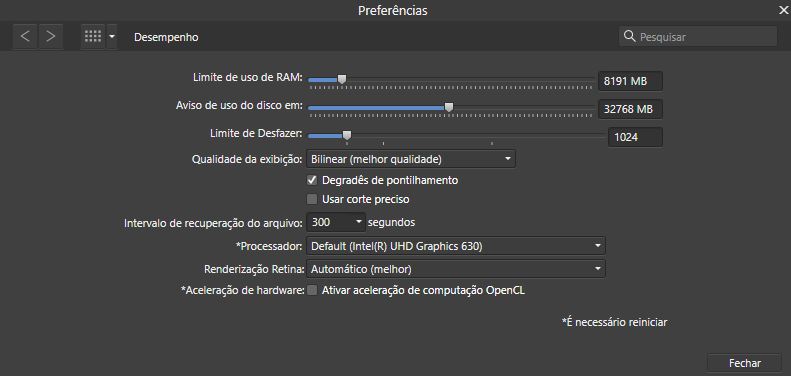Open Renderização Retina dropdown

[456, 269]
